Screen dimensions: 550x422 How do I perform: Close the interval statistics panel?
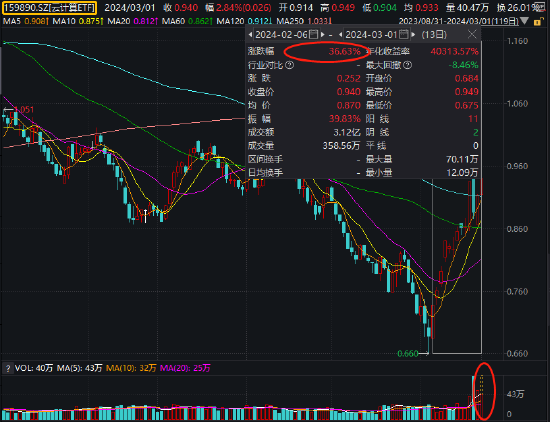click(x=472, y=34)
